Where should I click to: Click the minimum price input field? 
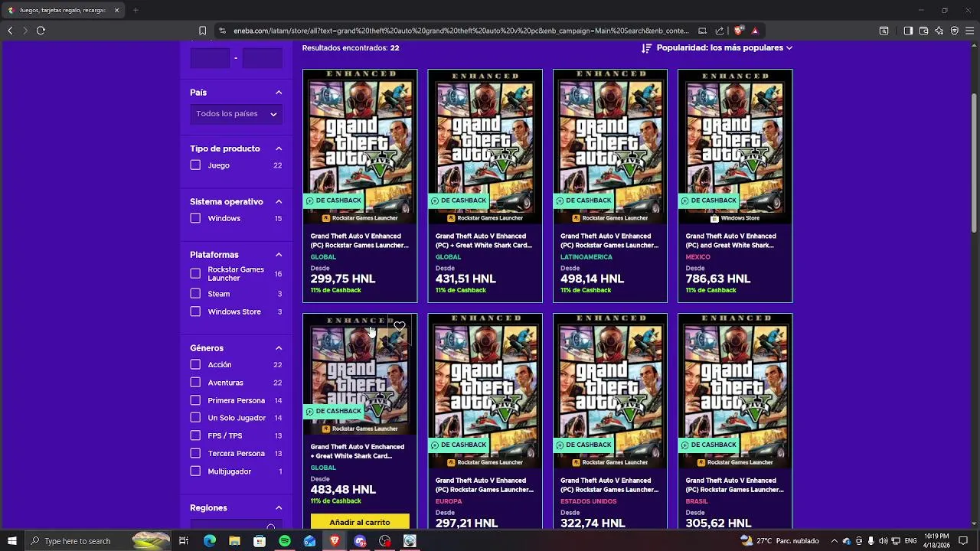coord(210,58)
